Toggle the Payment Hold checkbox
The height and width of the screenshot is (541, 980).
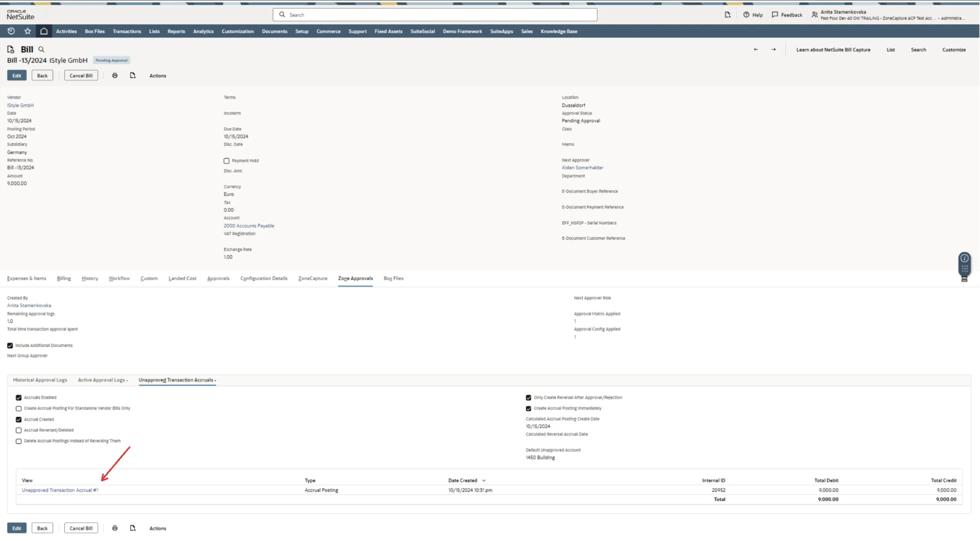(226, 161)
